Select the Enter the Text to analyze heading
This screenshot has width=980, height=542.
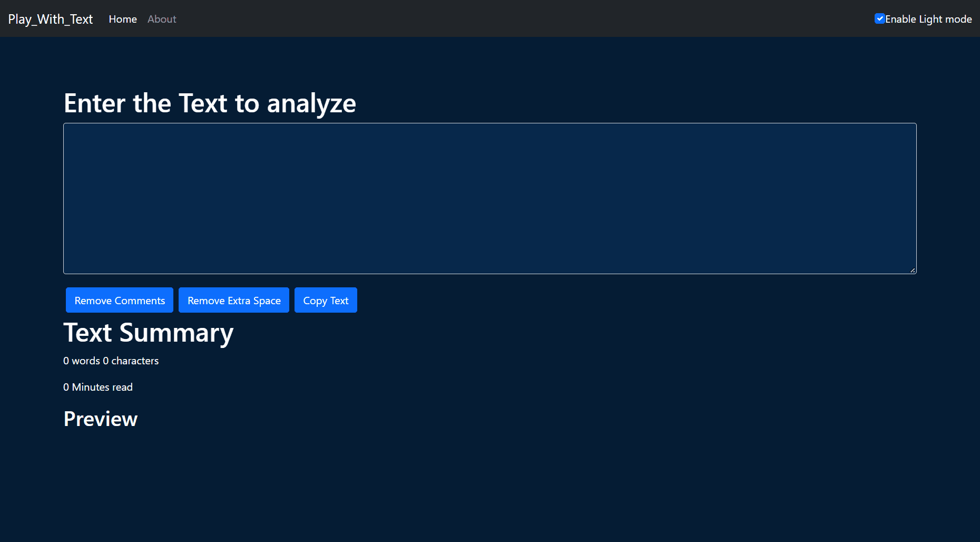click(210, 103)
